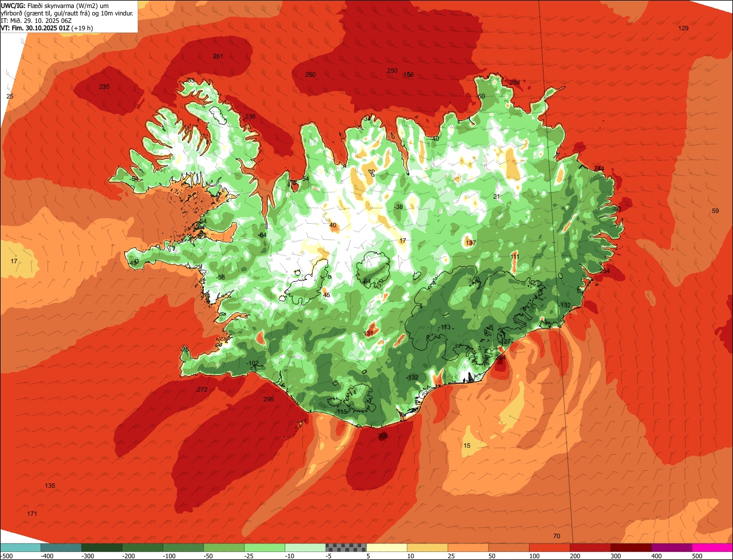
Task: Click the legend swatch between -400 and -300
Action: click(x=61, y=547)
